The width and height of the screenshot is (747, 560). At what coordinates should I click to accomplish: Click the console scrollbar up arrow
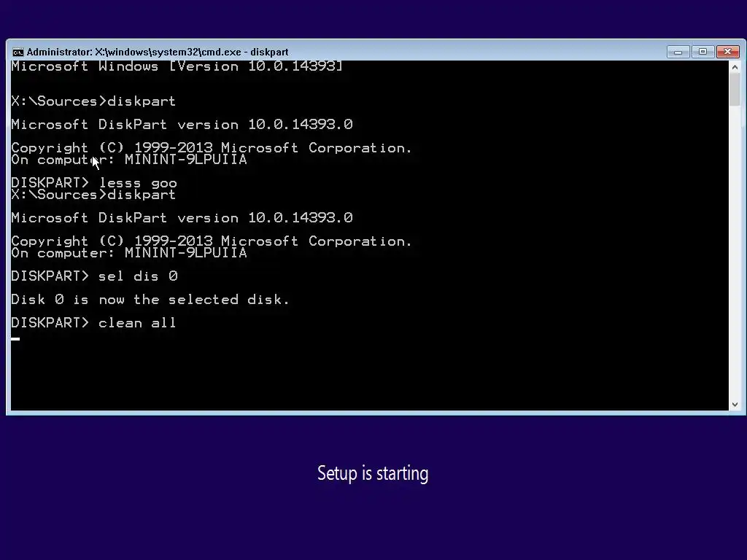click(735, 67)
